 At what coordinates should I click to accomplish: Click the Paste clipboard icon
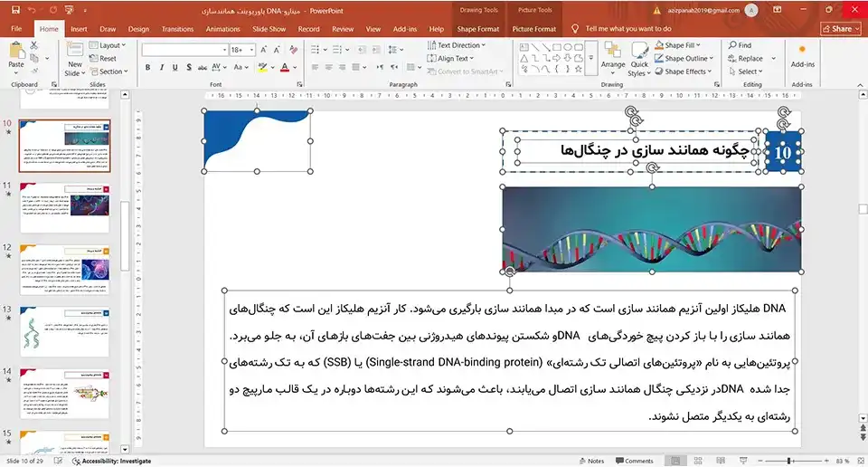coord(16,52)
